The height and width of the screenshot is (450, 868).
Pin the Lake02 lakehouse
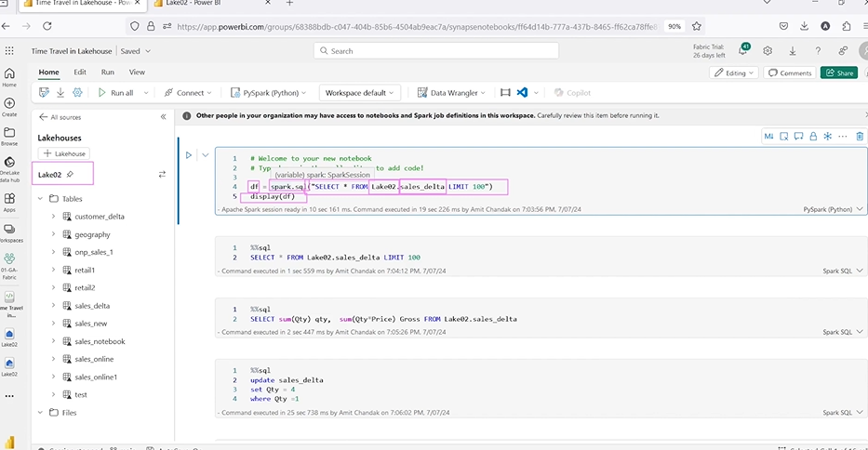point(71,175)
